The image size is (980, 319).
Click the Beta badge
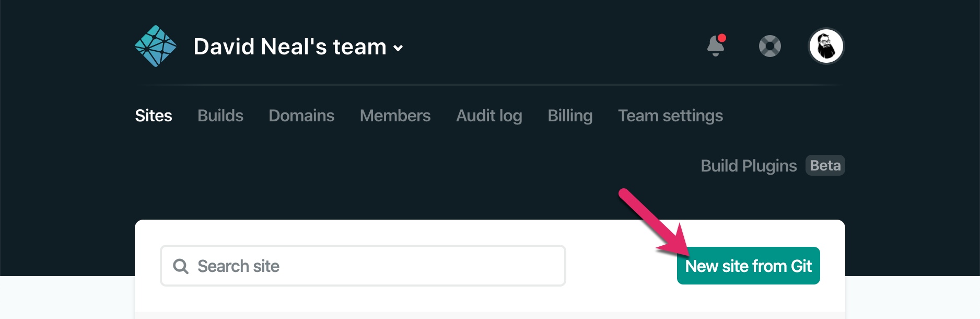825,166
